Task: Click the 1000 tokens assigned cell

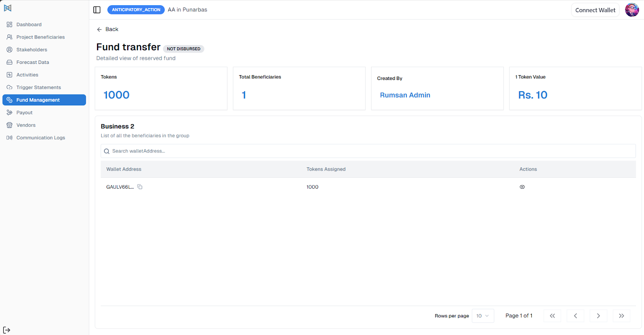Action: click(x=312, y=187)
